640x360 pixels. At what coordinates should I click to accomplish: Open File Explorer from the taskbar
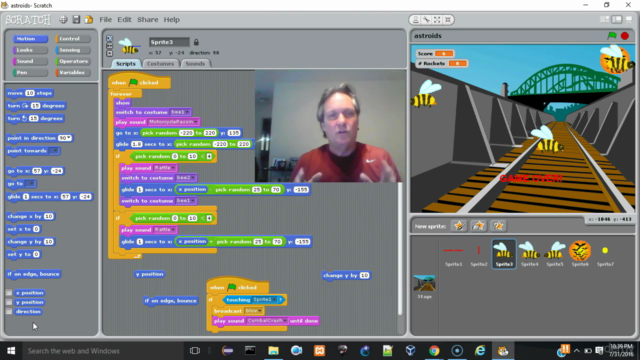tap(273, 351)
